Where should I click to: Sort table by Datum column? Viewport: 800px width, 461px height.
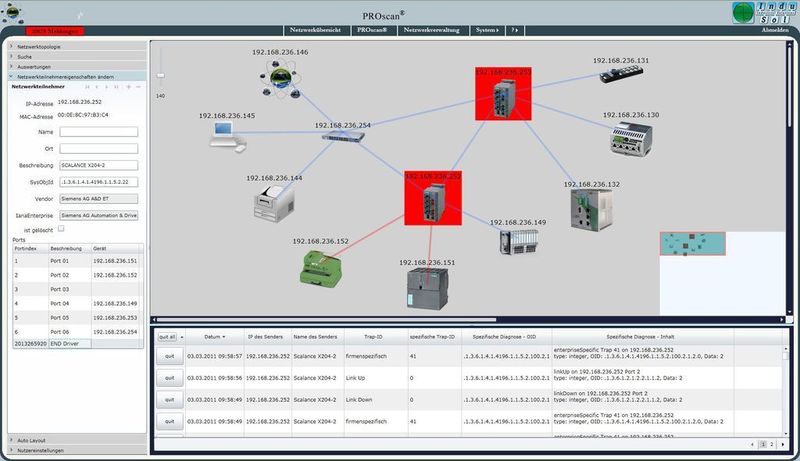click(x=214, y=337)
